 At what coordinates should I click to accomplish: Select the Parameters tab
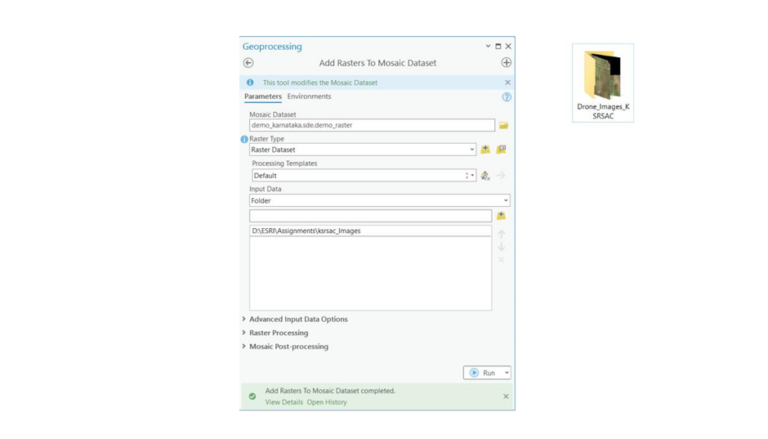click(x=263, y=97)
